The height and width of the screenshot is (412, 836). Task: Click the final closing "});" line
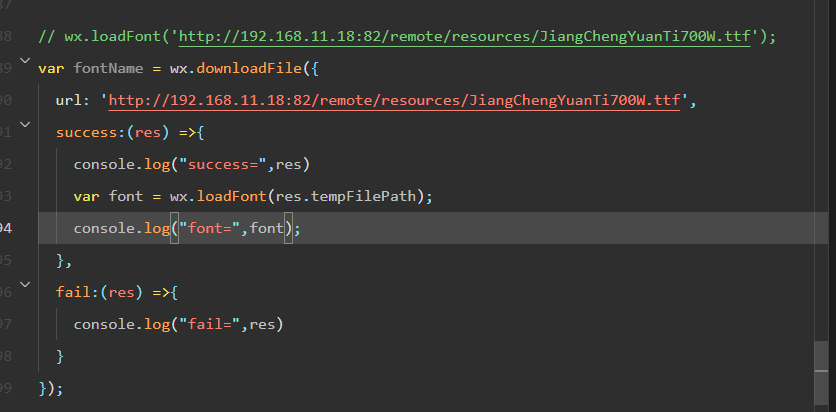click(x=50, y=388)
